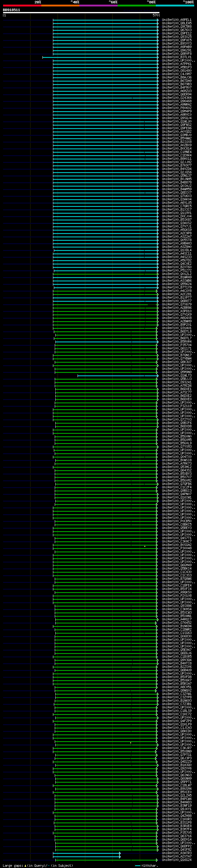The width and height of the screenshot is (197, 868).
Task: Click the short cyan bar for UniRef100_Q1WLT3
Action: [x=118, y=375]
